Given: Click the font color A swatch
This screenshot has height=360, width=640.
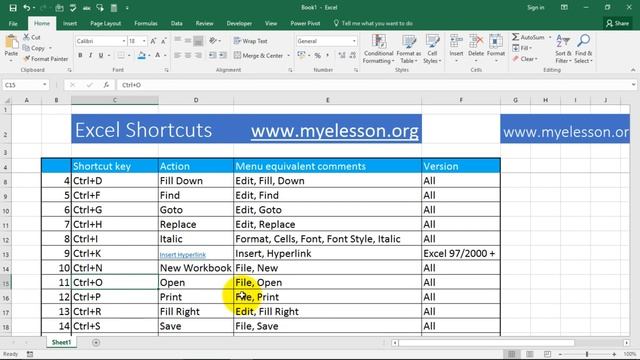Looking at the screenshot, I should coord(158,56).
